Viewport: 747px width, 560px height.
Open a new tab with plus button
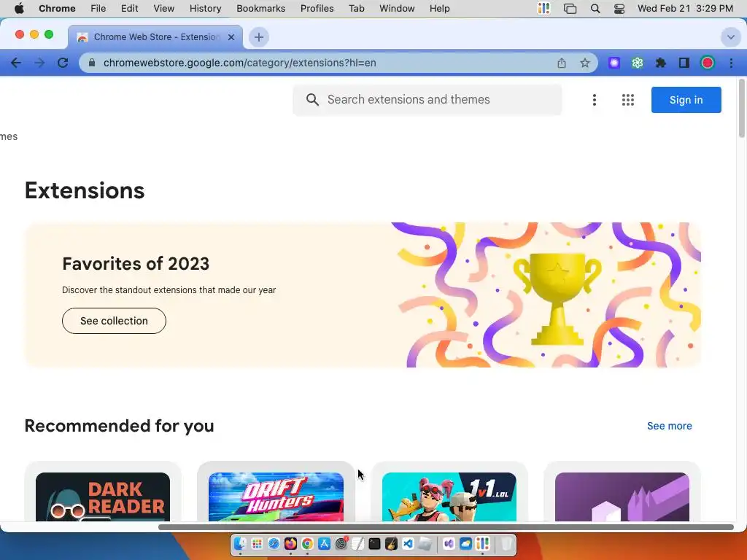pyautogui.click(x=259, y=37)
